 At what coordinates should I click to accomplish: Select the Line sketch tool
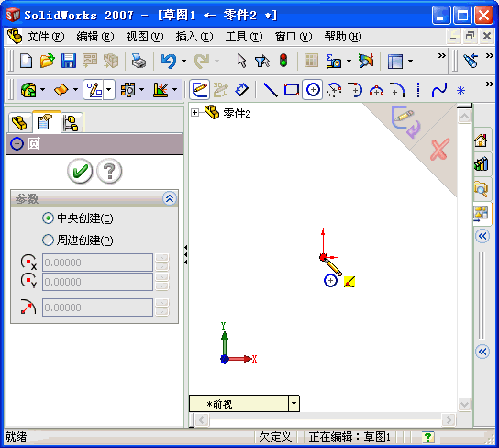click(x=271, y=89)
